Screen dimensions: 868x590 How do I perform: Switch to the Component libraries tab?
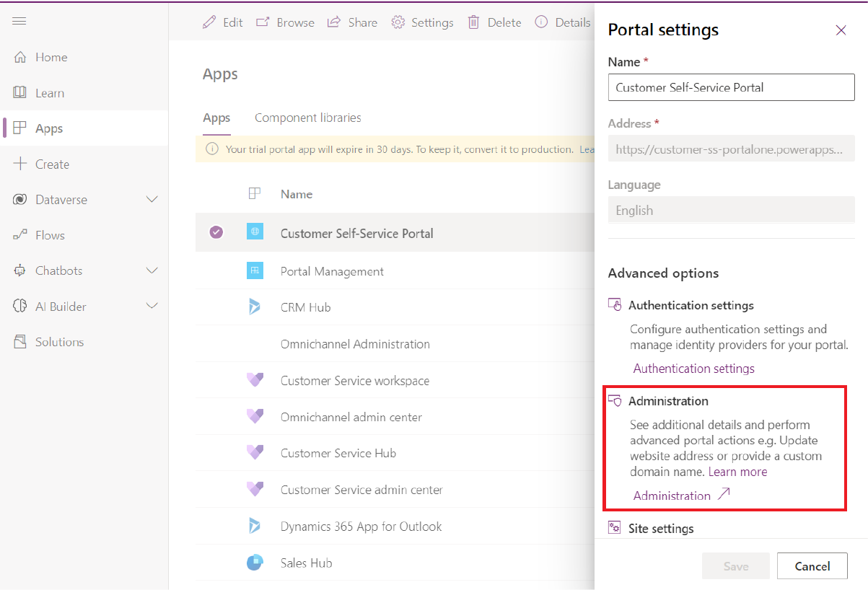point(308,118)
